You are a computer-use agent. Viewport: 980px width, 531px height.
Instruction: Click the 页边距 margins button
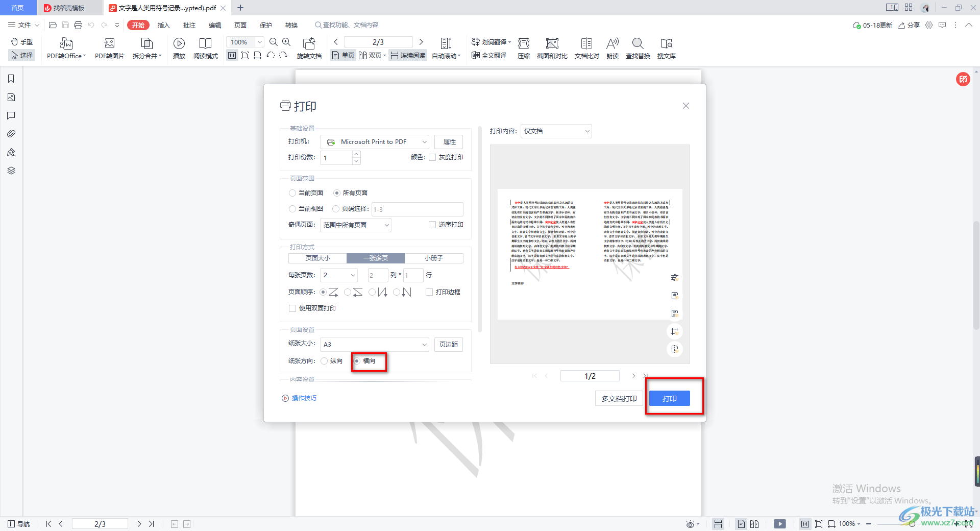(449, 345)
